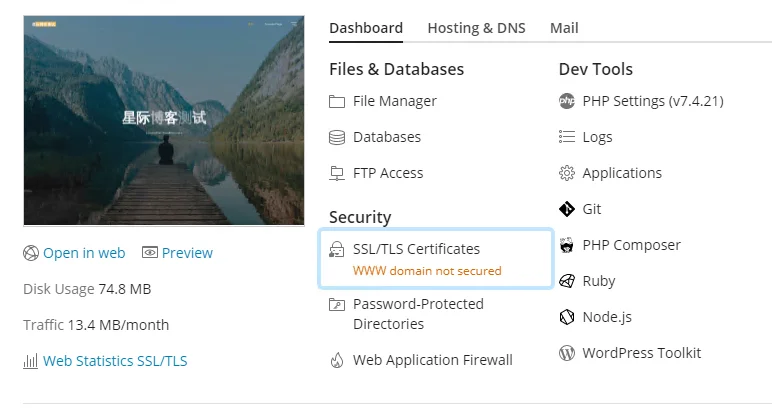781x411 pixels.
Task: Click the Open in web link
Action: (84, 253)
